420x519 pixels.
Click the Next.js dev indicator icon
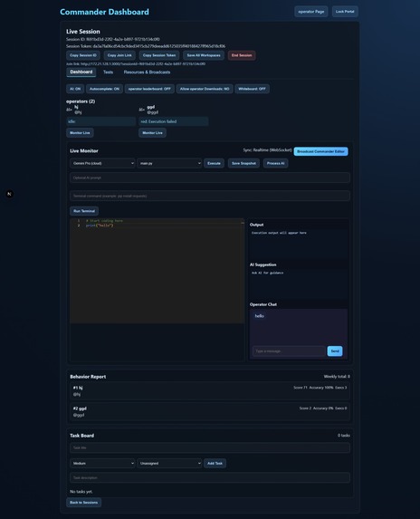click(x=9, y=194)
